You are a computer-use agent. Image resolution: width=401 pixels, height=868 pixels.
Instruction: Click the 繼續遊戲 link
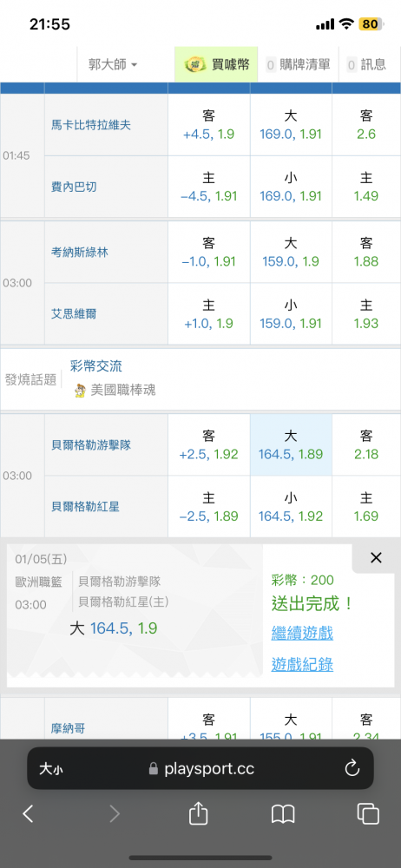[302, 633]
